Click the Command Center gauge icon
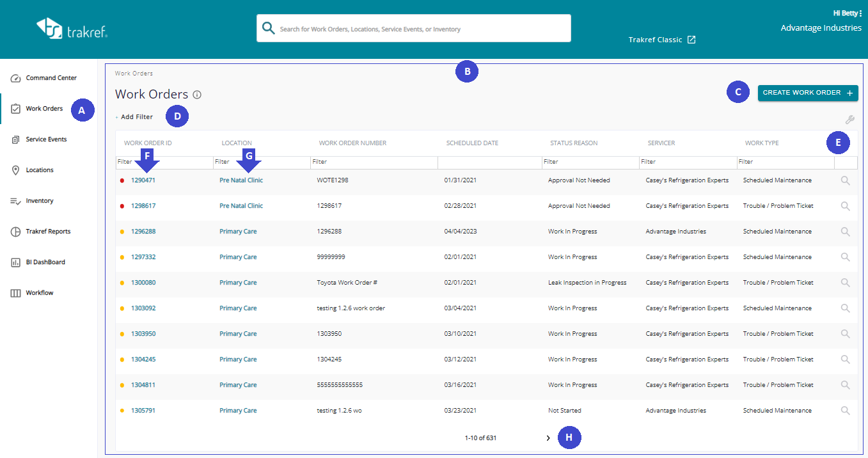This screenshot has height=458, width=868. [x=16, y=78]
